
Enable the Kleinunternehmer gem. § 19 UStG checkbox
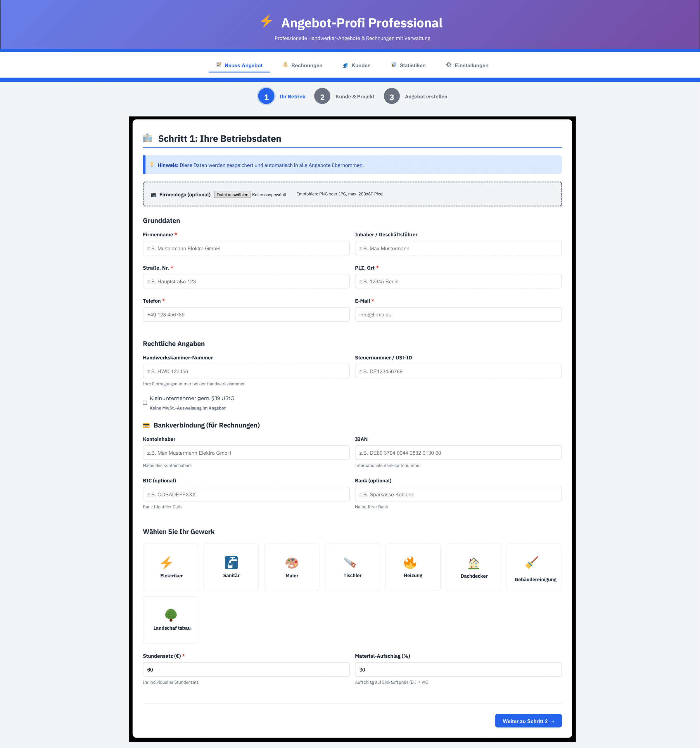[145, 403]
